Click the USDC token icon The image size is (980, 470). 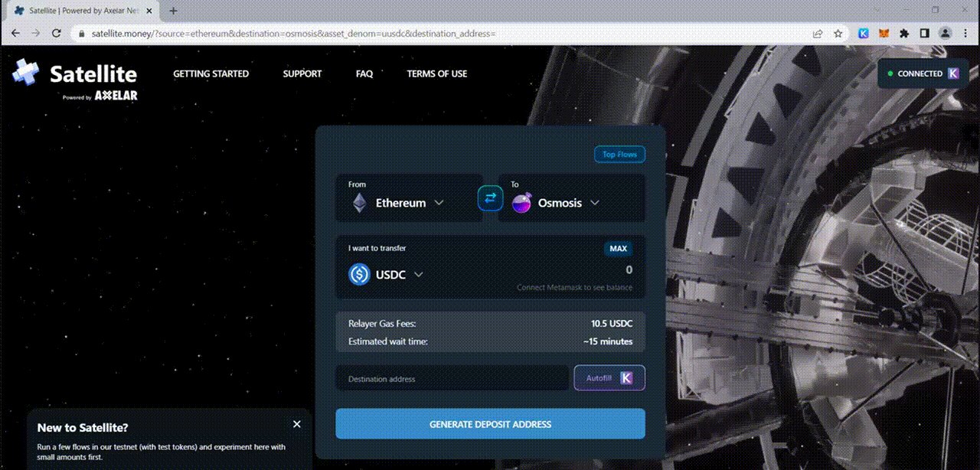click(x=359, y=274)
